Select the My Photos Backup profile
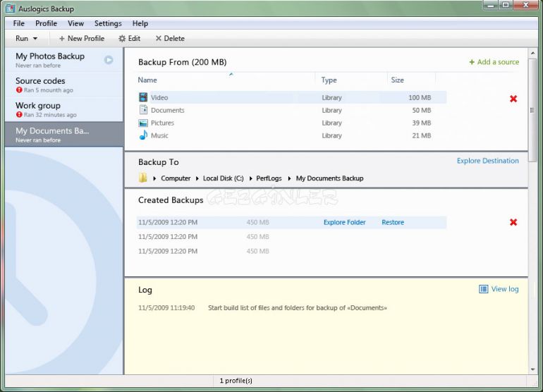This screenshot has height=392, width=543. pos(64,60)
